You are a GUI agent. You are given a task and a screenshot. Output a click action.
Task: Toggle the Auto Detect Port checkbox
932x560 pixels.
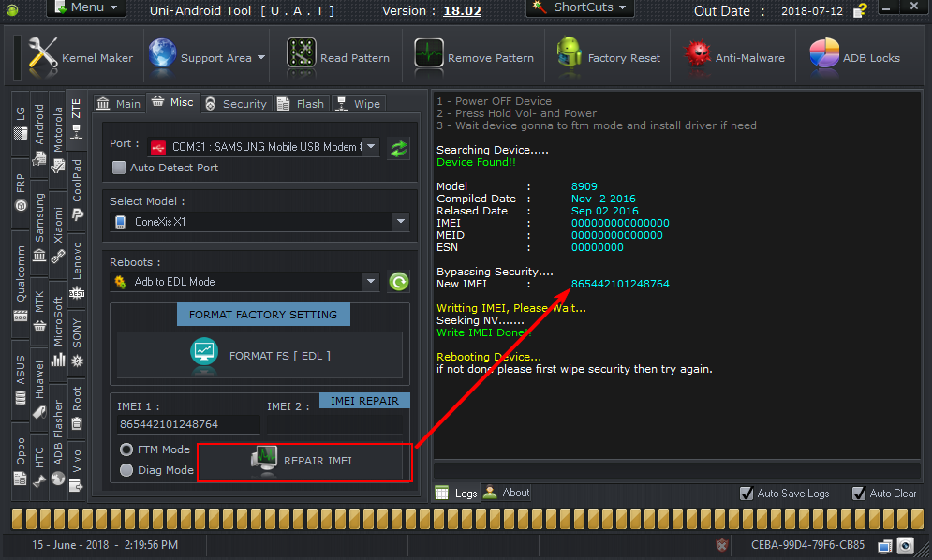pos(119,168)
